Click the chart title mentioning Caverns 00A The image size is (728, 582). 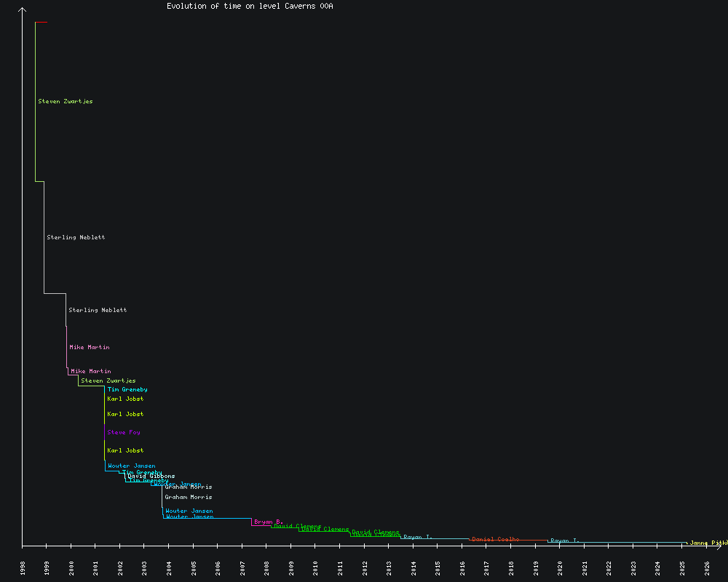250,6
